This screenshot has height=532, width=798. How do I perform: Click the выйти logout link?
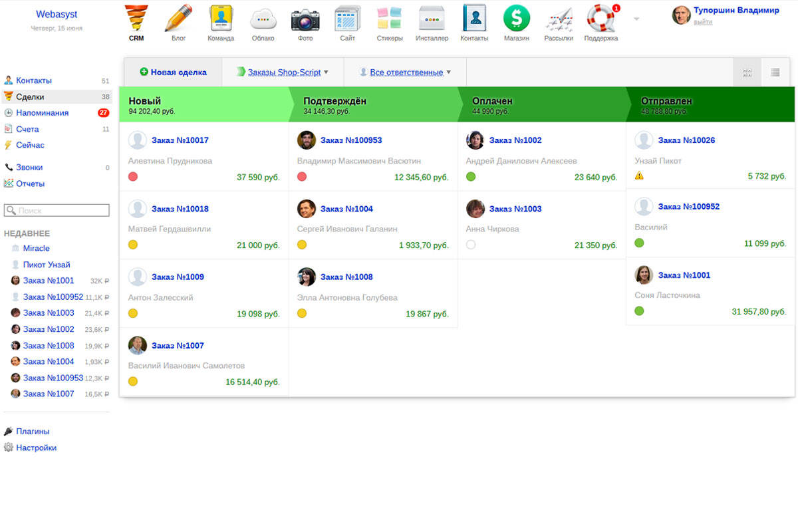pyautogui.click(x=702, y=22)
